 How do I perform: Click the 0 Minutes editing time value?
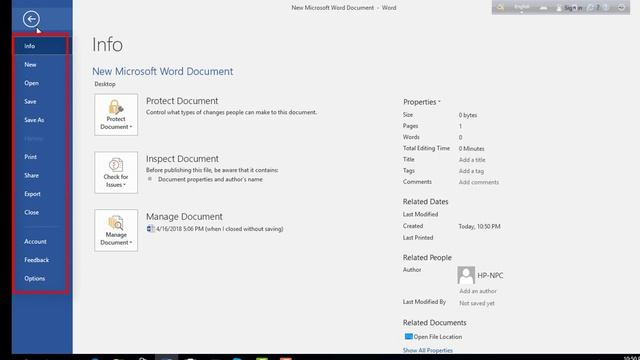471,149
